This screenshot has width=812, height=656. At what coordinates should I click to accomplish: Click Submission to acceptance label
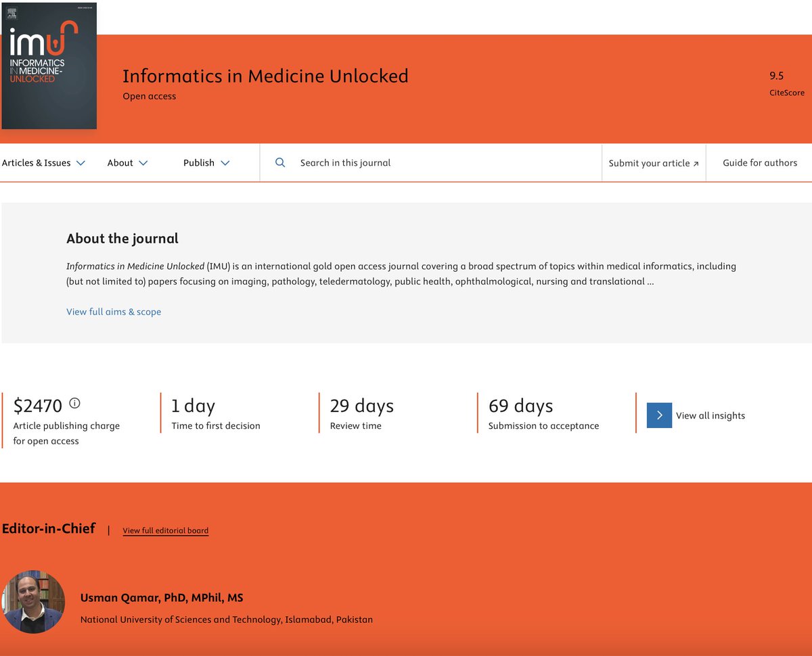[x=544, y=426]
